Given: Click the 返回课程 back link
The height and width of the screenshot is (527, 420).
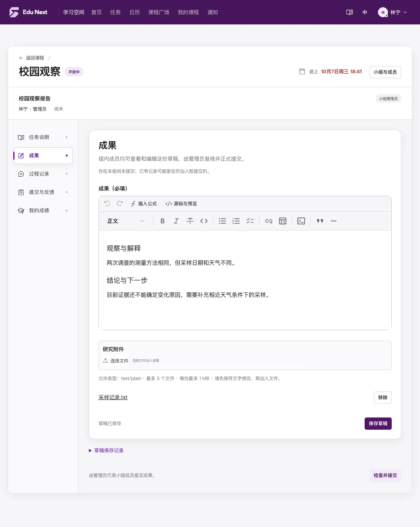Looking at the screenshot, I should point(32,58).
